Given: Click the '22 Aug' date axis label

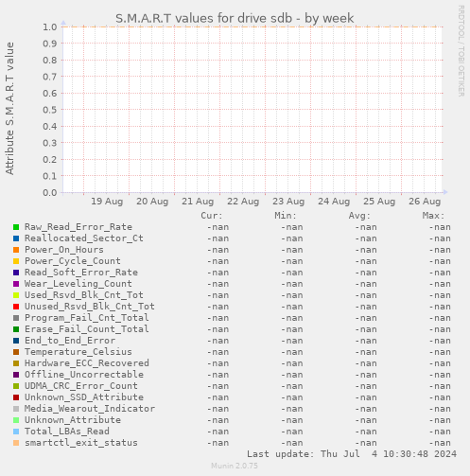Looking at the screenshot, I should click(243, 202).
